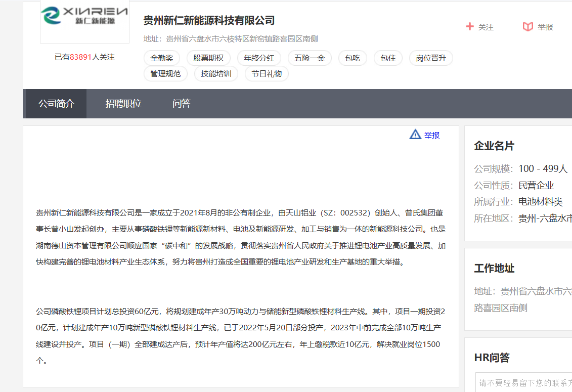The image size is (572, 392).
Task: Open the Xinren company logo
Action: [x=84, y=22]
